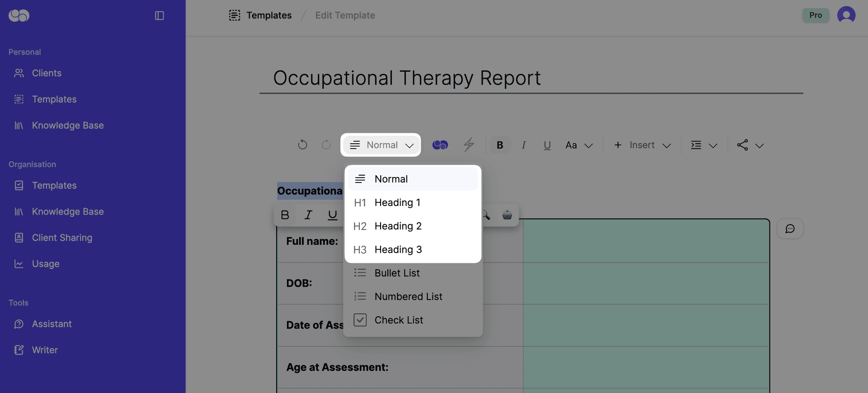Click the AI brain icon in toolbar
This screenshot has height=393, width=868.
pyautogui.click(x=440, y=145)
